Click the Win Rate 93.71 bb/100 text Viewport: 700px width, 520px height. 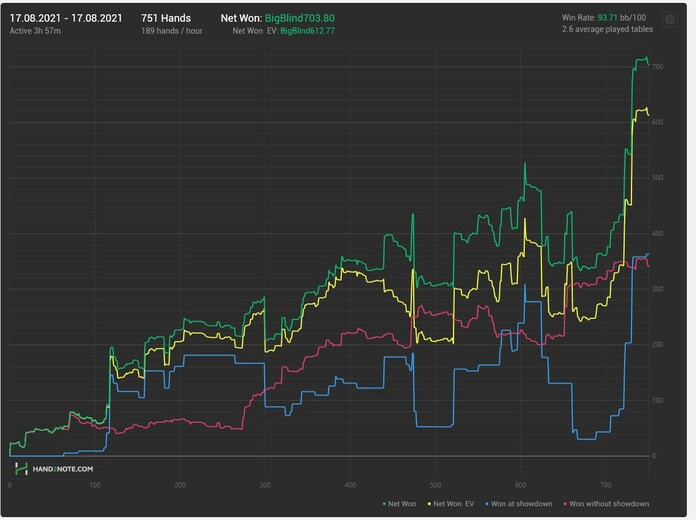[x=604, y=17]
